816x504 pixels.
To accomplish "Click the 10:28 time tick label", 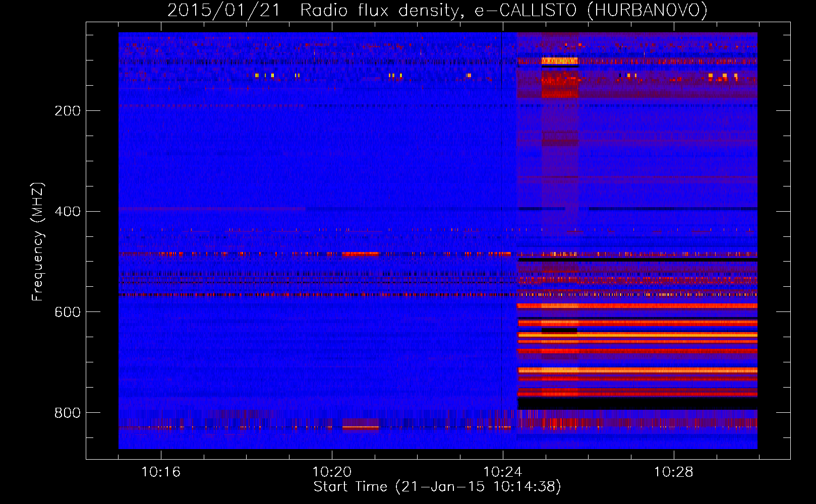I will [x=674, y=472].
